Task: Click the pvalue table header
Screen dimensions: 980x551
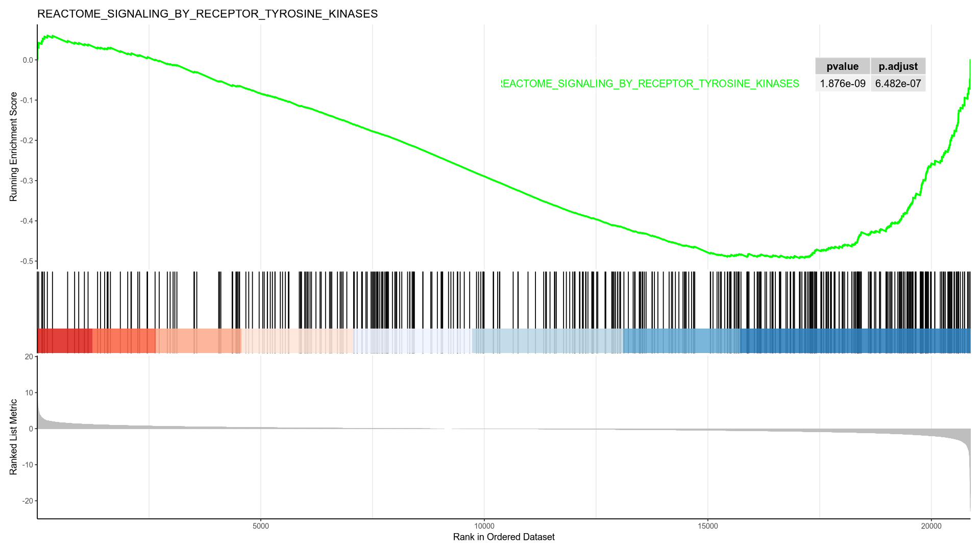Action: click(842, 66)
